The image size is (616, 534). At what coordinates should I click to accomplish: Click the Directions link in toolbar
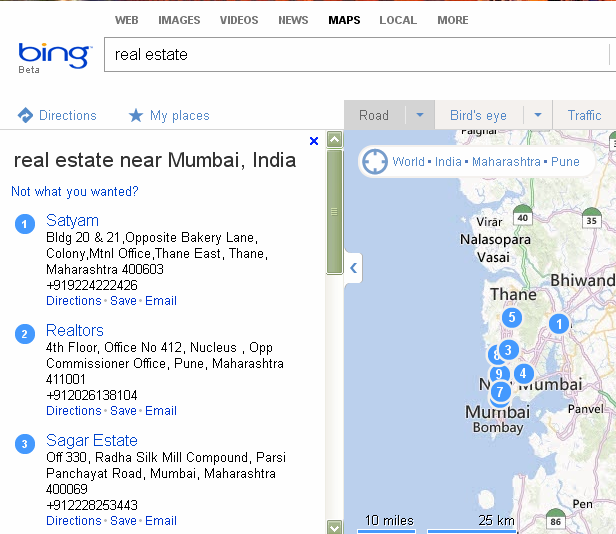click(x=68, y=115)
